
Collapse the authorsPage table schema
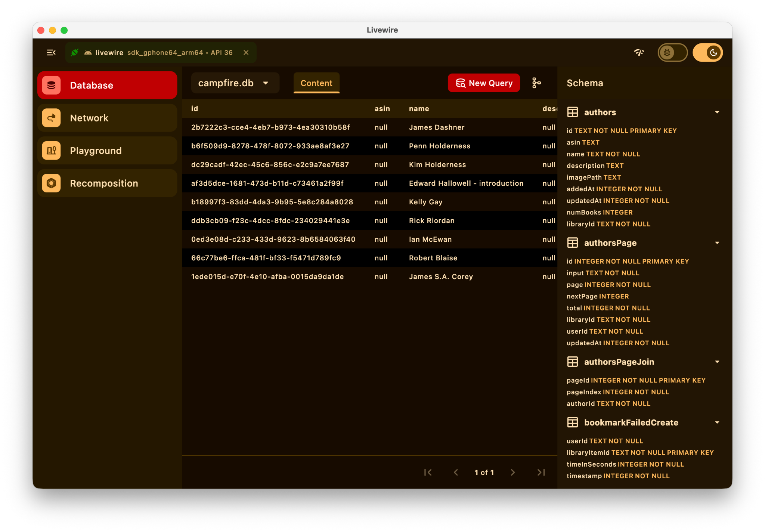click(x=717, y=243)
